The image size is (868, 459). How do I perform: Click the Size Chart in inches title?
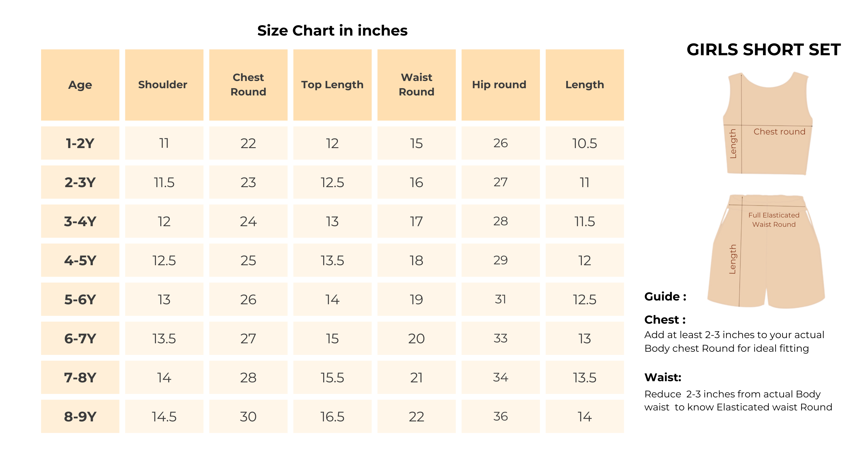click(x=332, y=30)
